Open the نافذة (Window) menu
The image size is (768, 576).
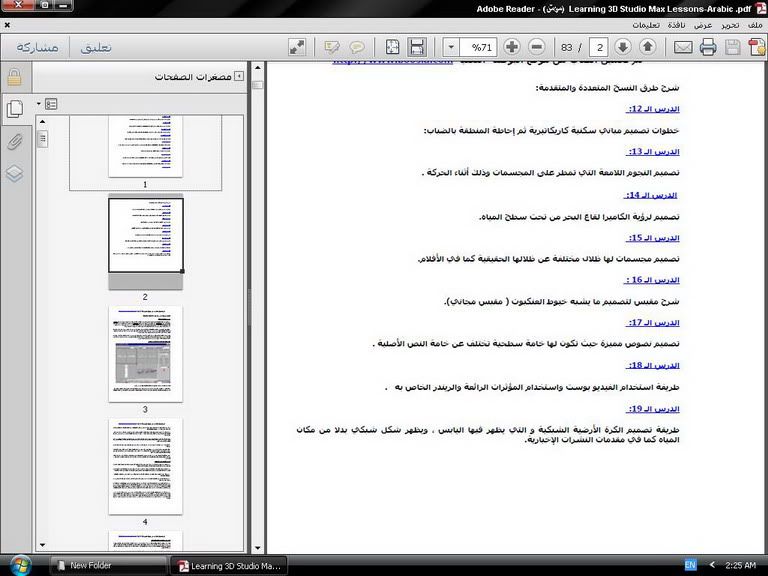676,25
